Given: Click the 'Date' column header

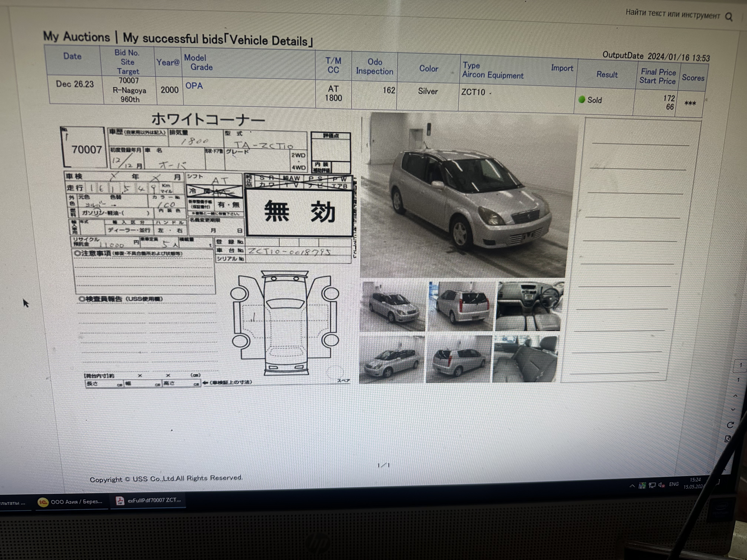Looking at the screenshot, I should point(72,56).
